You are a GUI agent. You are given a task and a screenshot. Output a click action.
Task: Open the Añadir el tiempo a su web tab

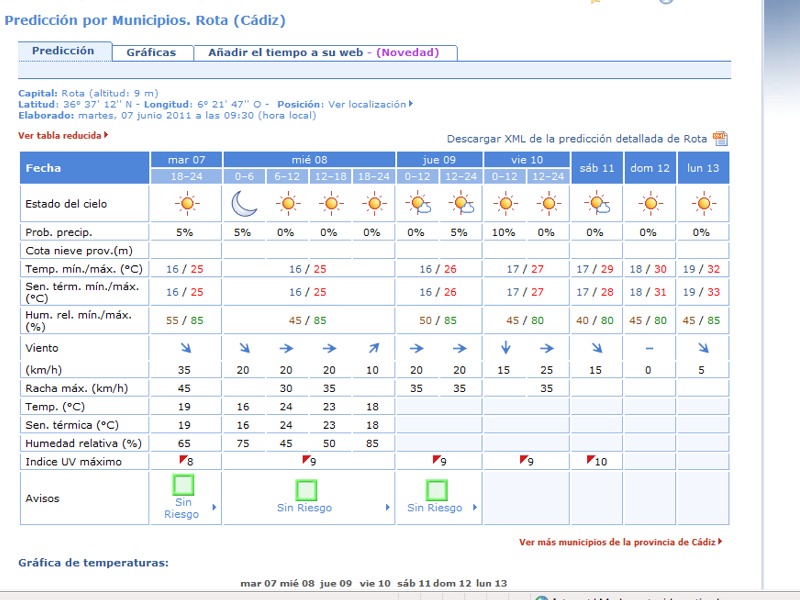coord(324,52)
